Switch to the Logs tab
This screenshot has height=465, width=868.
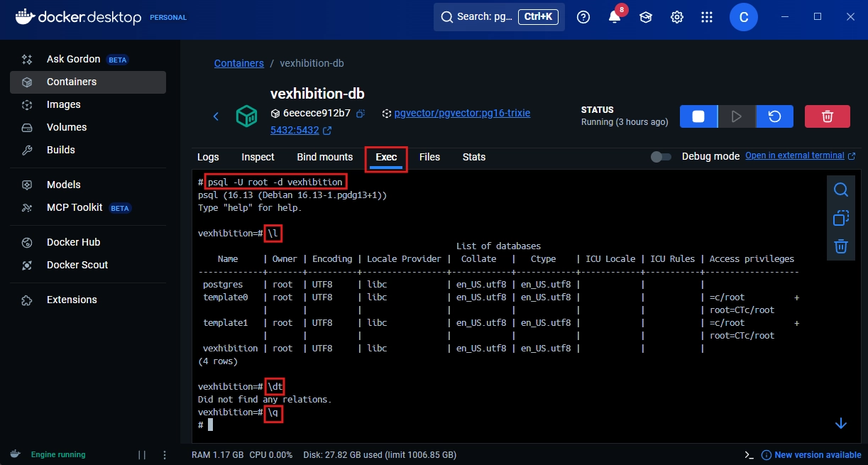[208, 157]
